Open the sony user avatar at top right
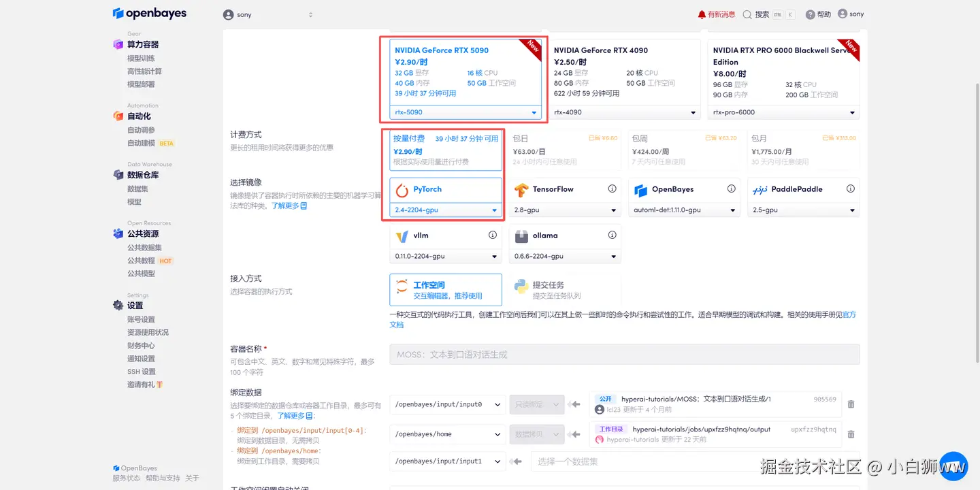This screenshot has width=980, height=490. pos(843,14)
